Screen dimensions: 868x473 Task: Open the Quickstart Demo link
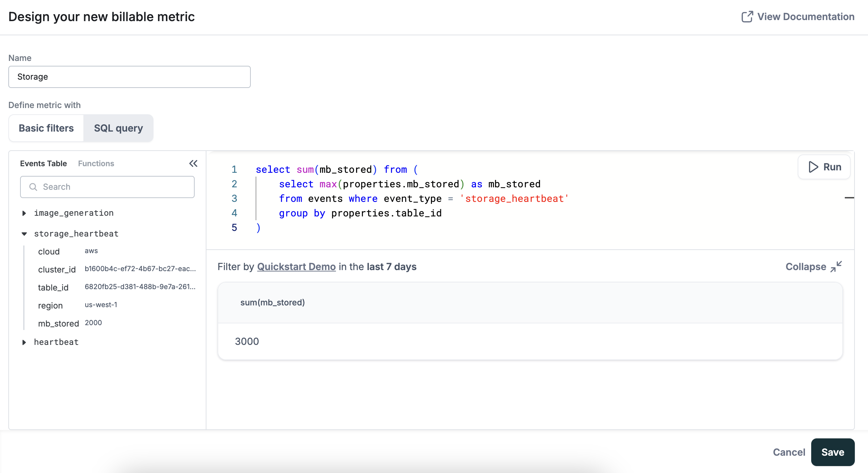point(296,267)
